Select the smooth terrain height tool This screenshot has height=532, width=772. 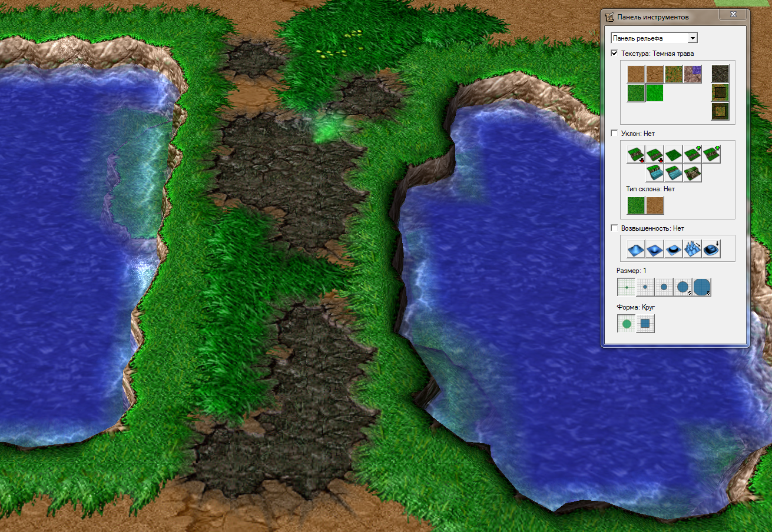tap(711, 249)
